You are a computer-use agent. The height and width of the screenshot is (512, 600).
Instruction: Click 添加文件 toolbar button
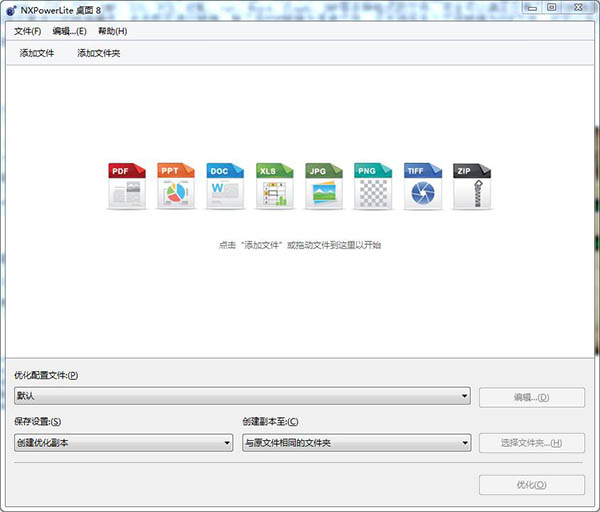coord(37,53)
